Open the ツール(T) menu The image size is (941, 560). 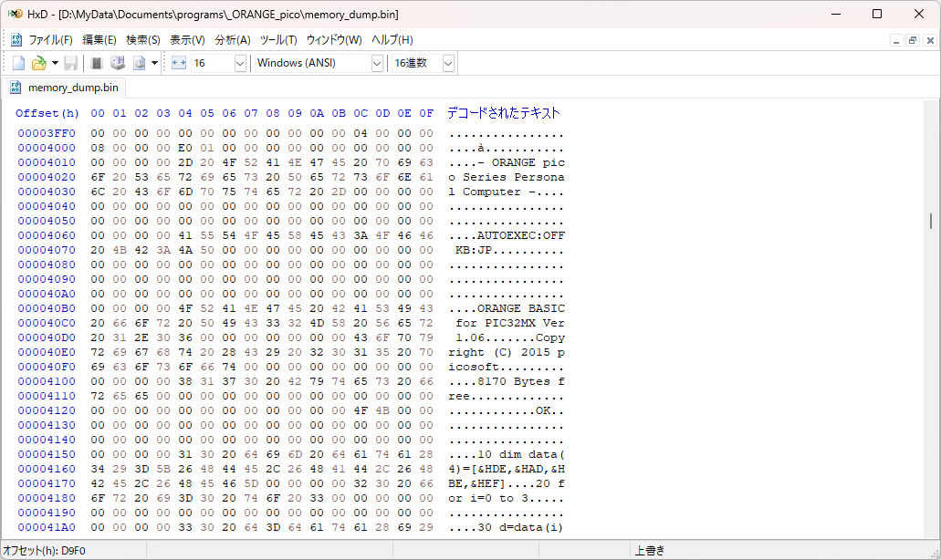[277, 40]
